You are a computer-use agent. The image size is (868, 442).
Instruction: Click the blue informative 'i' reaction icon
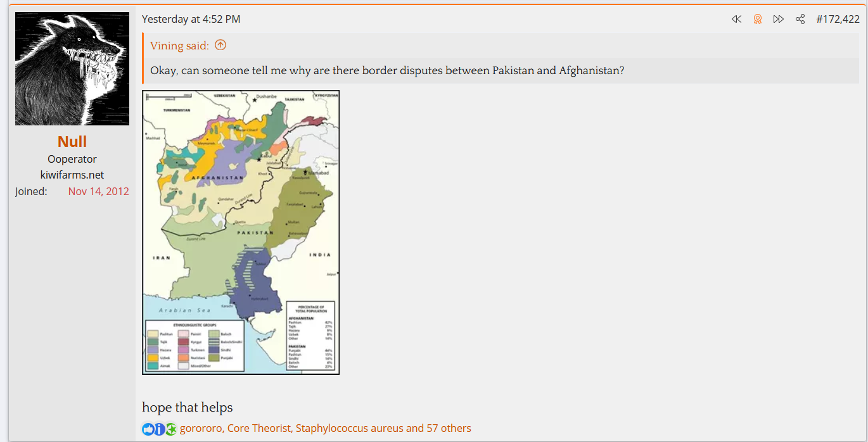(159, 429)
